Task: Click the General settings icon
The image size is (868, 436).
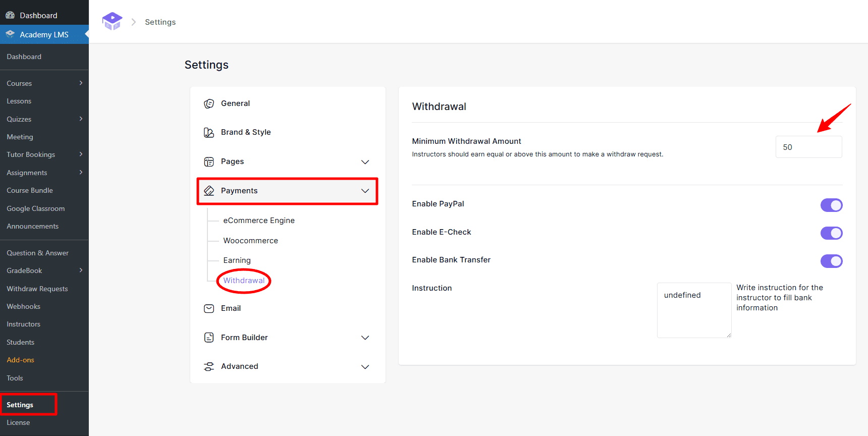Action: click(209, 103)
